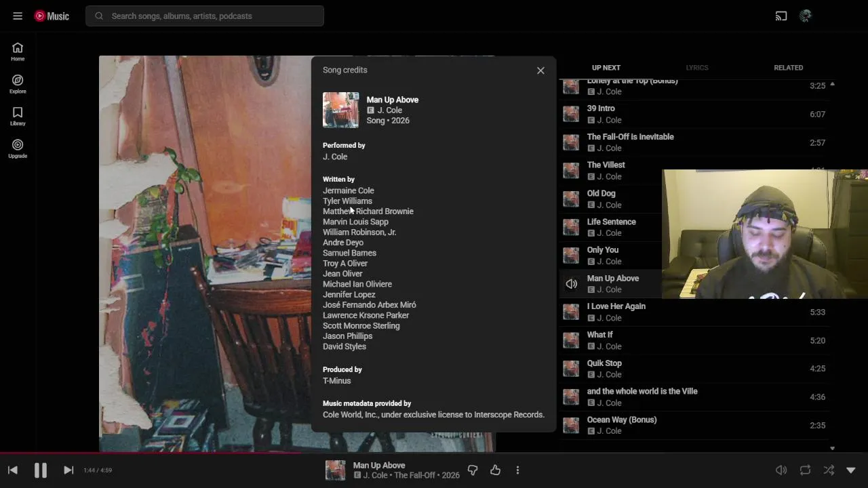Click the now-playing speaker icon for Man Up Above
Screen dimensions: 868x488
(572, 284)
